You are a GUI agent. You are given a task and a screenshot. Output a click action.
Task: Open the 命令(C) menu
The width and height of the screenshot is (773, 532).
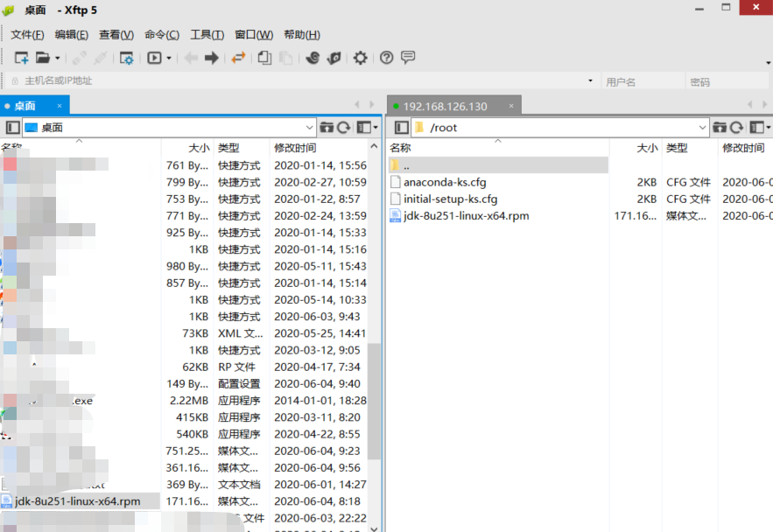(162, 34)
